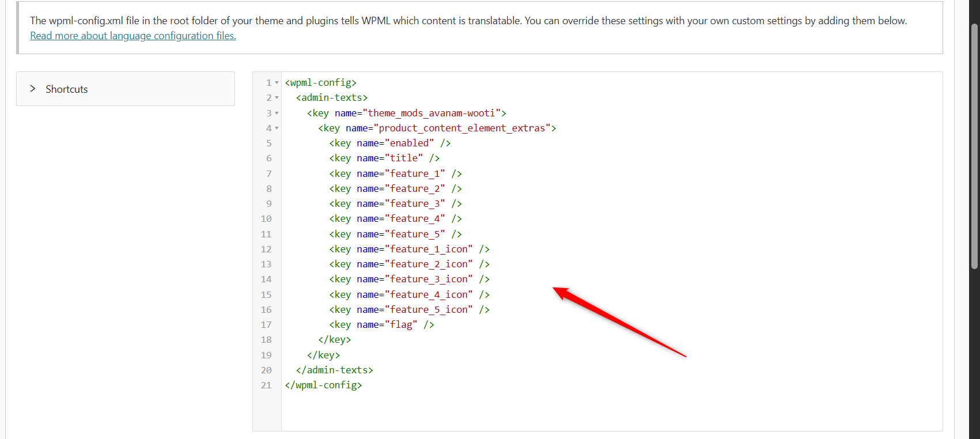
Task: Collapse the product_content_element_extras fold arrow line 4
Action: click(277, 128)
